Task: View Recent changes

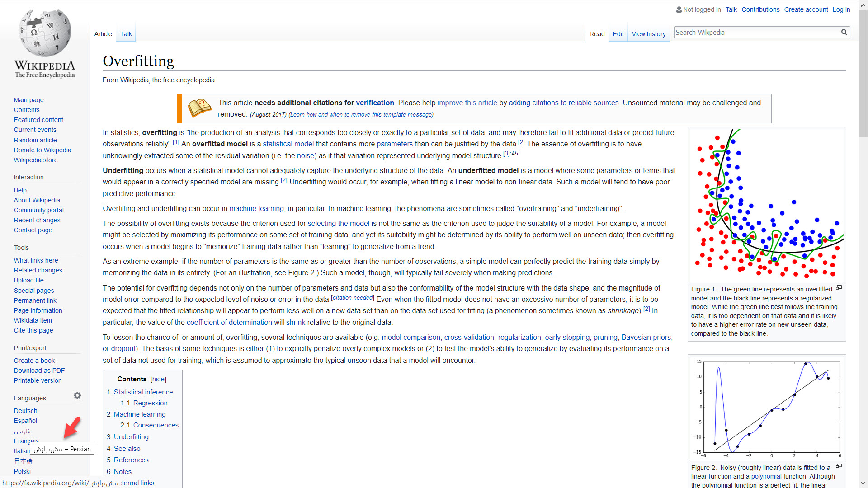Action: (x=37, y=220)
